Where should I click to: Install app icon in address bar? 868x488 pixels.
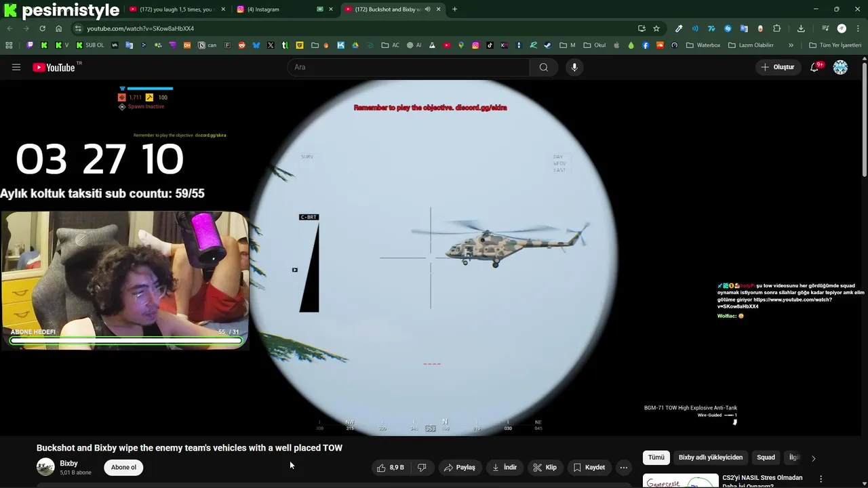pyautogui.click(x=642, y=28)
